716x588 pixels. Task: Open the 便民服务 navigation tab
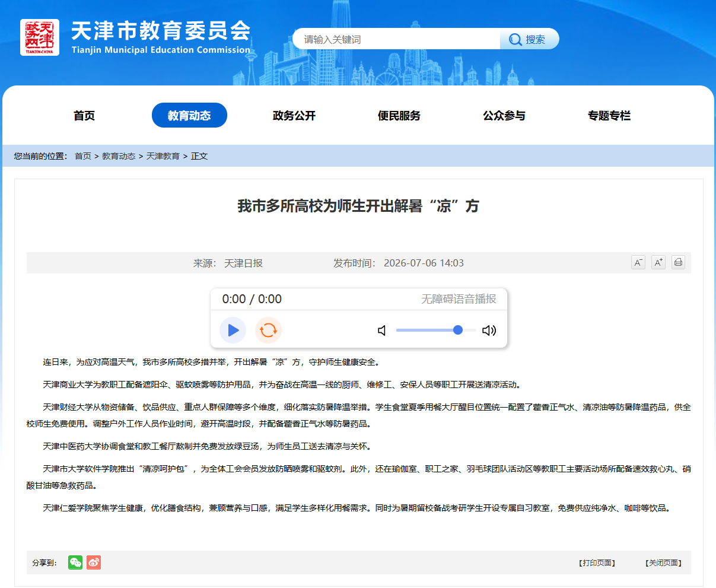pos(399,116)
